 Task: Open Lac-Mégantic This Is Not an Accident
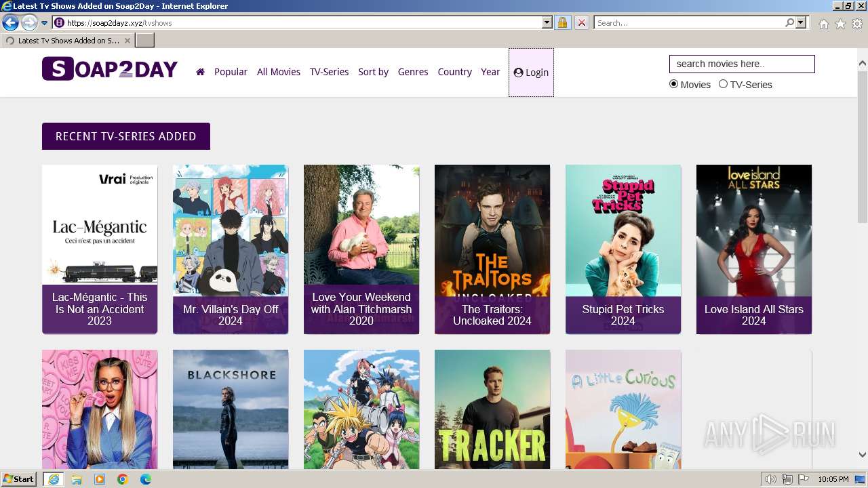[100, 249]
